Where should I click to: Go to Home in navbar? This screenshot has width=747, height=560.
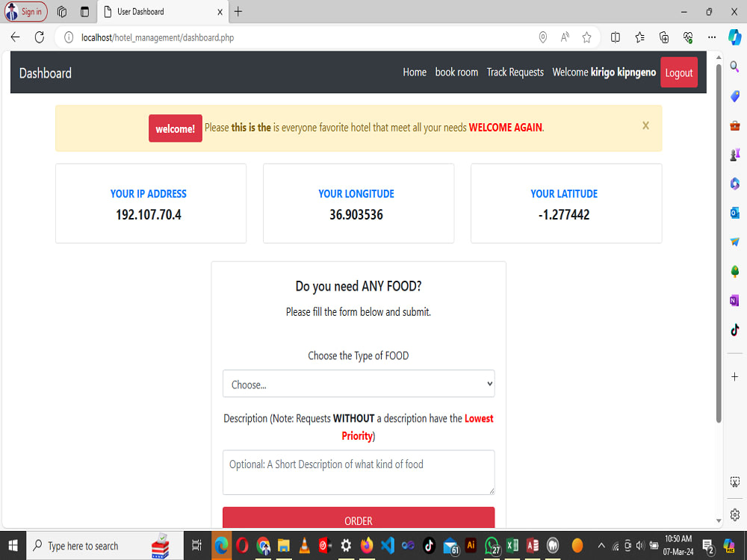click(x=415, y=72)
